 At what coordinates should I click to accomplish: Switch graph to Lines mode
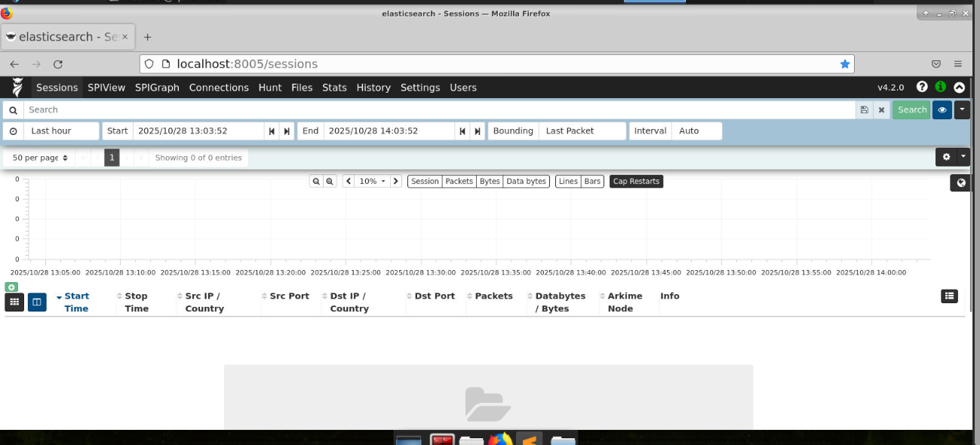568,182
